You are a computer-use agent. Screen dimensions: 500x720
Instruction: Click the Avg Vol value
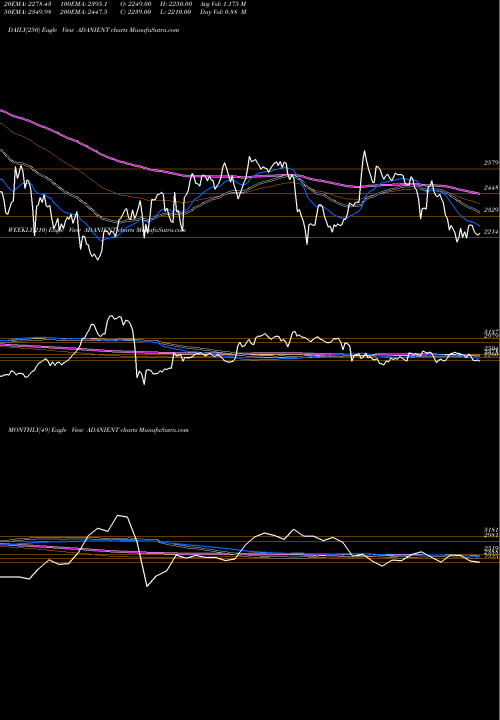coord(223,3)
